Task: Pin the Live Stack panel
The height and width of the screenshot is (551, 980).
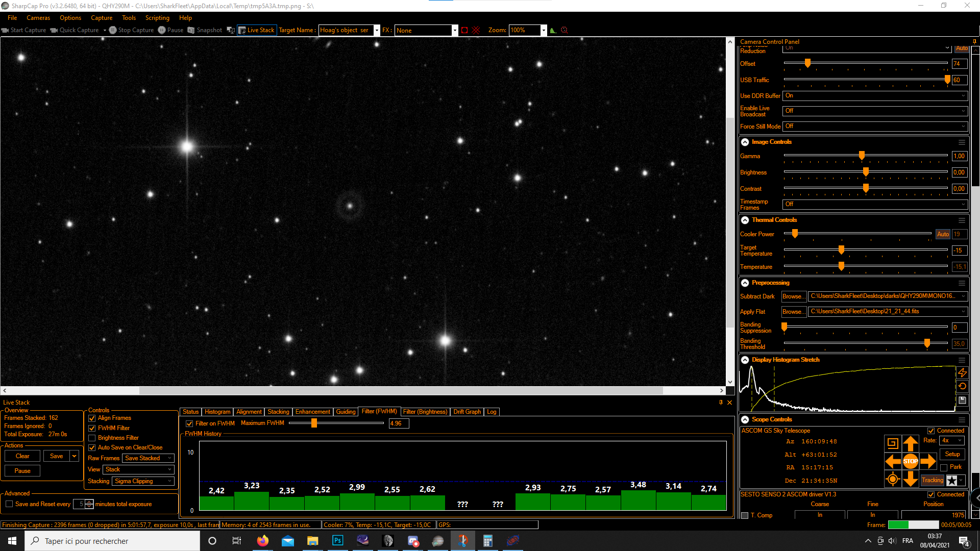Action: (721, 403)
